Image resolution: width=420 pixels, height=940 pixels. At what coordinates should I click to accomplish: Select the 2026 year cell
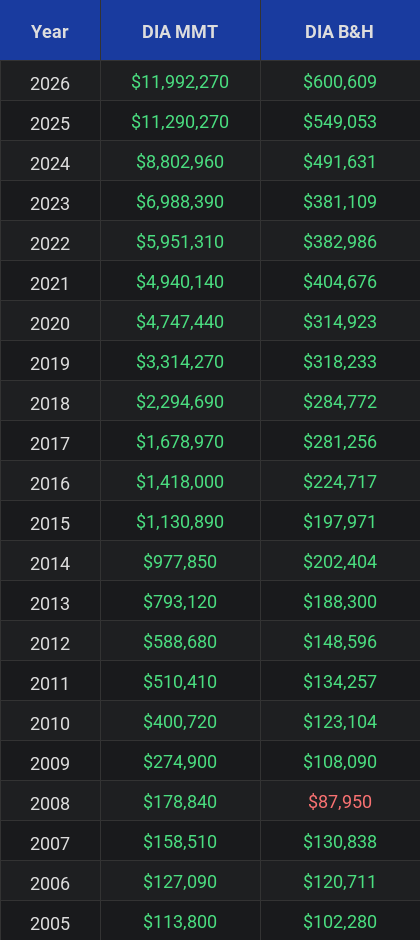pyautogui.click(x=50, y=82)
